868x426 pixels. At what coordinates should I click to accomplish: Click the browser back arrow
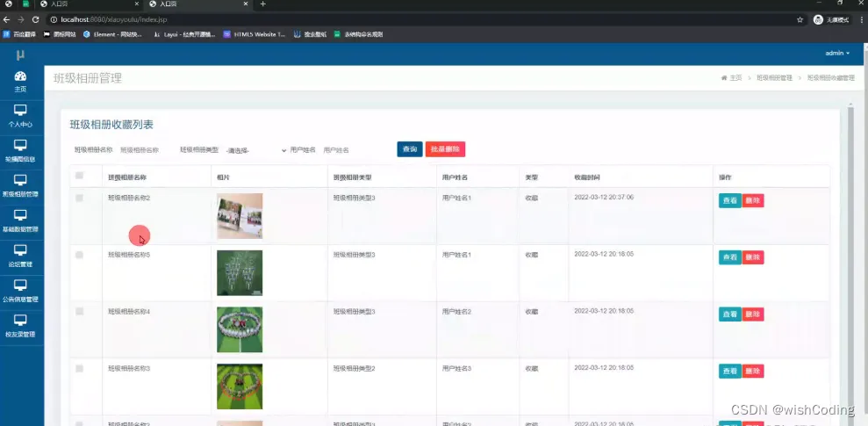click(x=7, y=19)
